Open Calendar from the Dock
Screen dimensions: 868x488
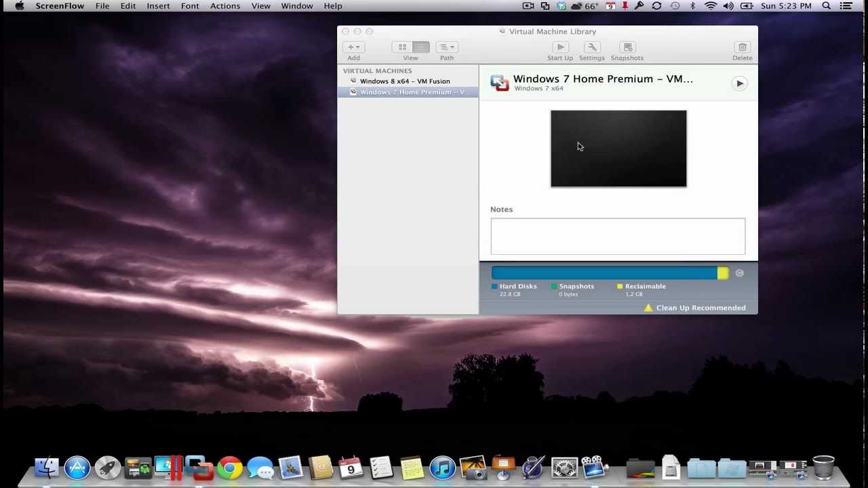[x=351, y=468]
